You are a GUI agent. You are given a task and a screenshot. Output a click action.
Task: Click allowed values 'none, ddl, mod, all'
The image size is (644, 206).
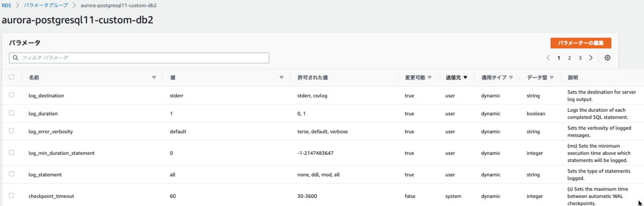[319, 175]
